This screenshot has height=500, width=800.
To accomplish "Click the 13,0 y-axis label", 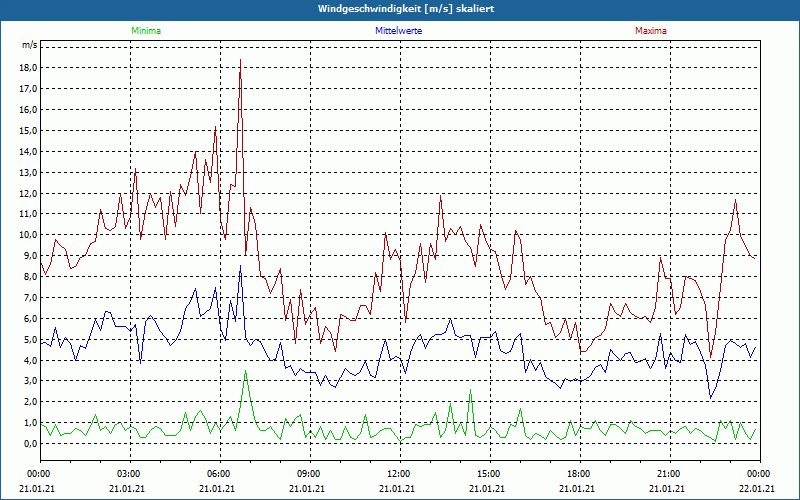I will click(29, 172).
